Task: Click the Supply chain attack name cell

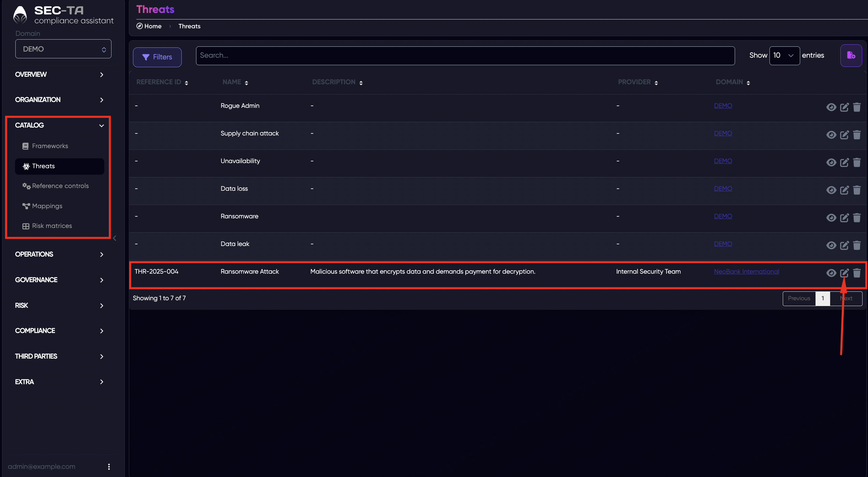Action: [x=250, y=133]
